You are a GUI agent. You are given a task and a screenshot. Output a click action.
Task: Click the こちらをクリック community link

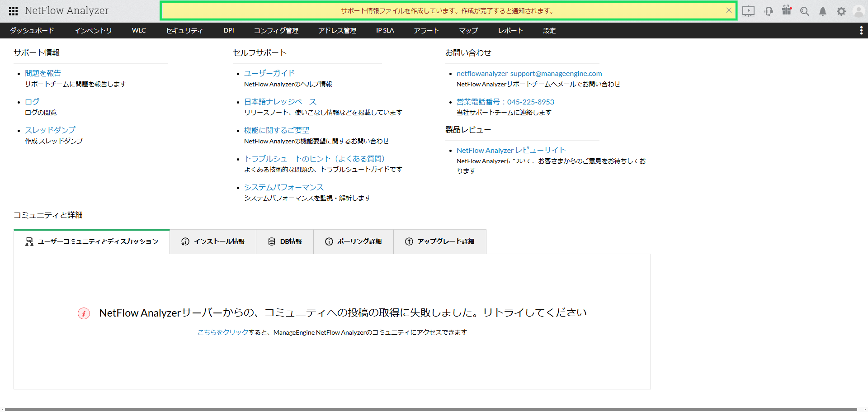coord(223,332)
